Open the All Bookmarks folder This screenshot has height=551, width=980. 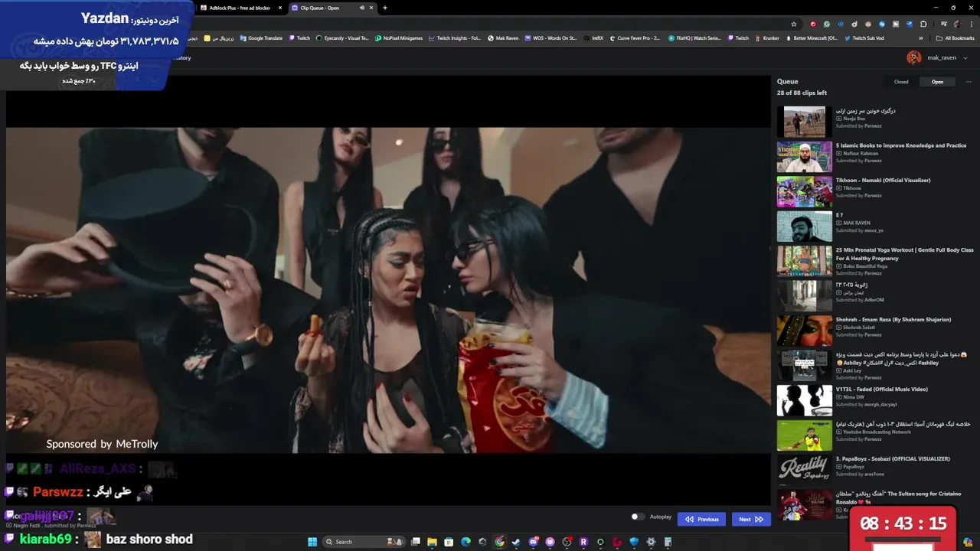(955, 38)
